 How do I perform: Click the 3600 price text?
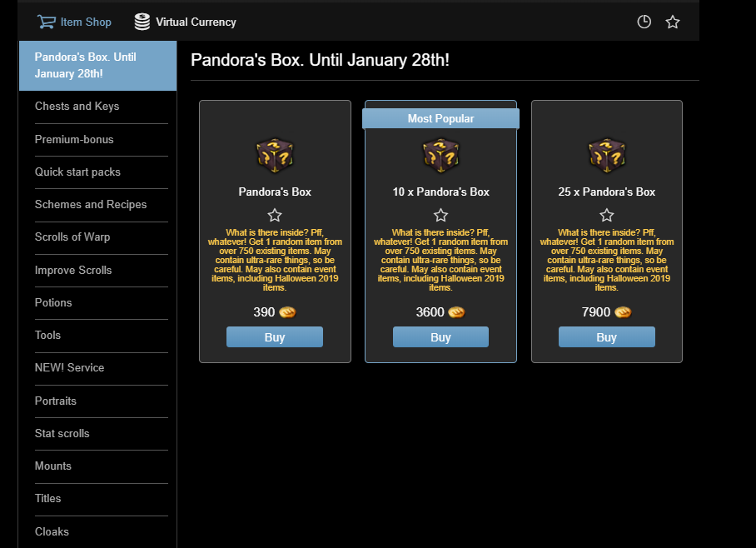pyautogui.click(x=430, y=312)
